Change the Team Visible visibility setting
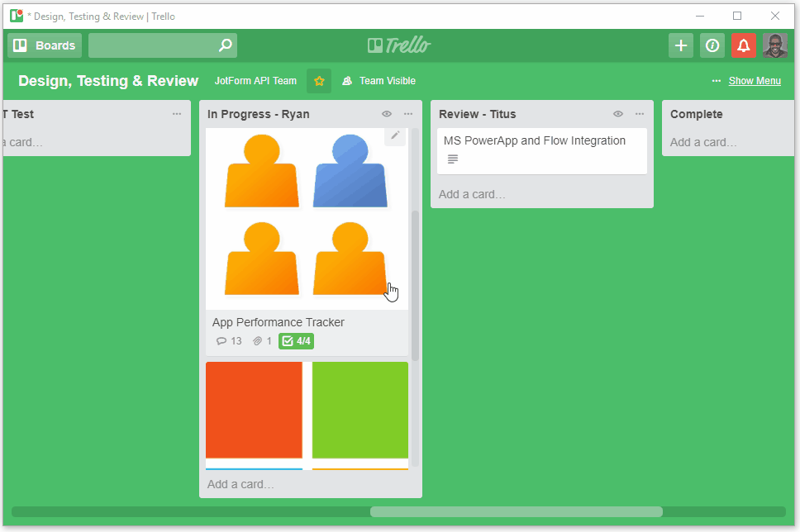This screenshot has width=800, height=532. pos(379,81)
